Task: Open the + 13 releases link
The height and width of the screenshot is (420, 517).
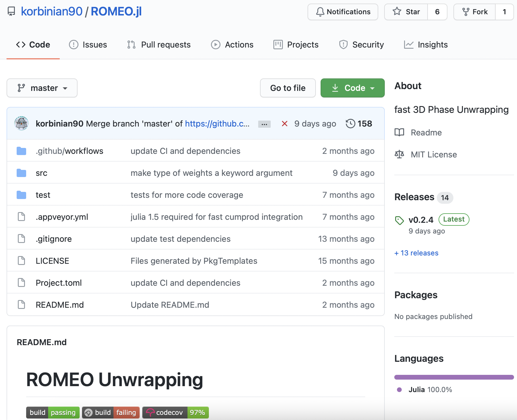Action: pos(416,253)
